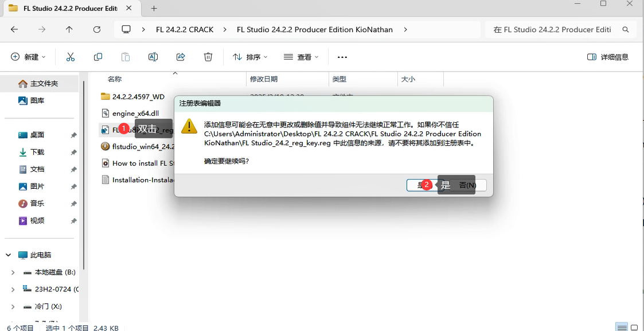
Task: Click the pin icon beside 文档
Action: (x=73, y=170)
